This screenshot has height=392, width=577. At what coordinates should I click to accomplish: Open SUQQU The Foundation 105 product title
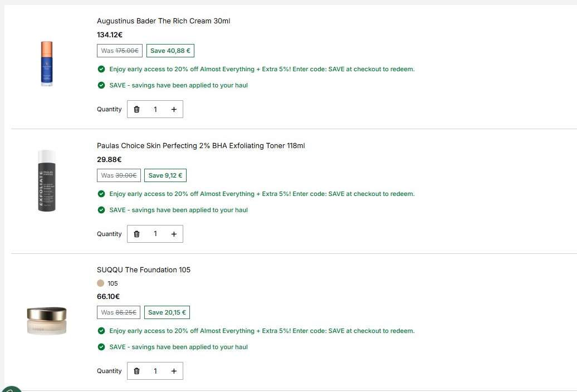[144, 270]
